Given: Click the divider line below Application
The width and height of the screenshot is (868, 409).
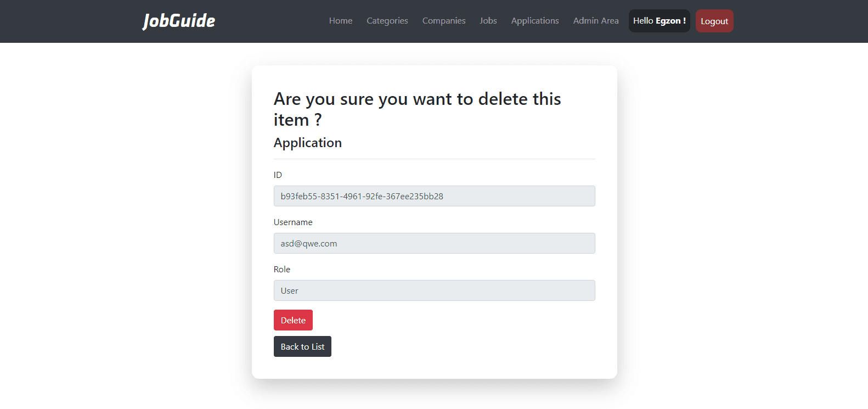Looking at the screenshot, I should [434, 159].
